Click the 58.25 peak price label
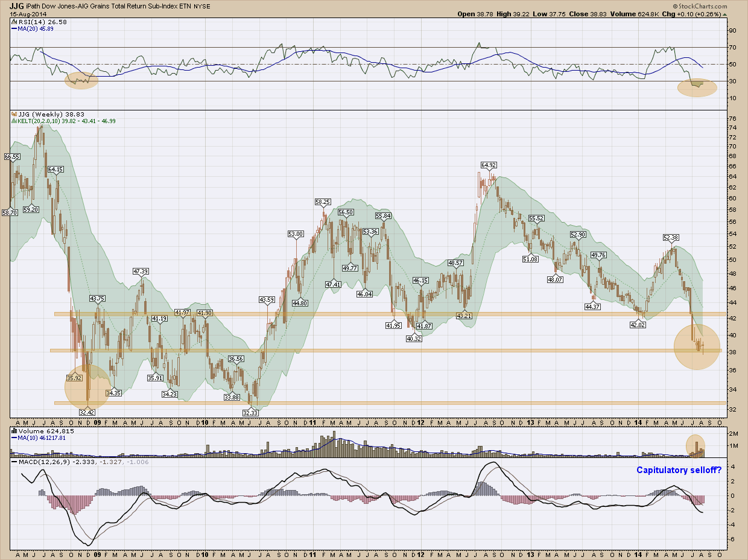This screenshot has width=748, height=560. (323, 202)
